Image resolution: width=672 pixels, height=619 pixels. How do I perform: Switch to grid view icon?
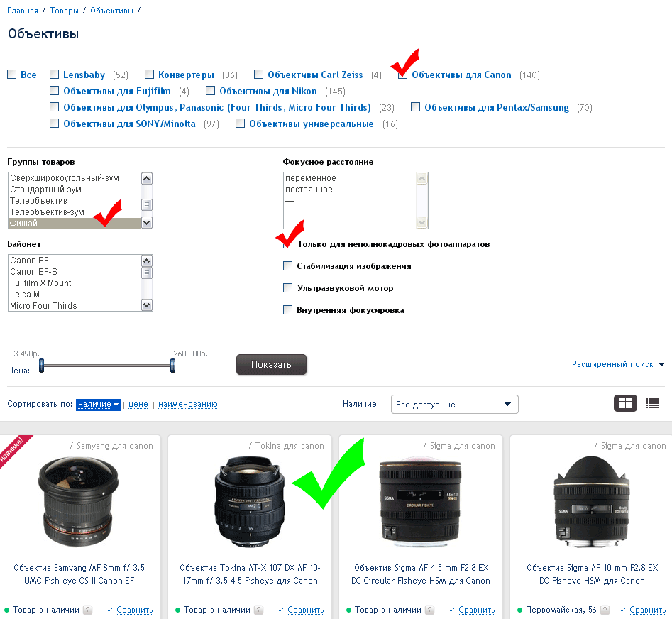[x=625, y=403]
